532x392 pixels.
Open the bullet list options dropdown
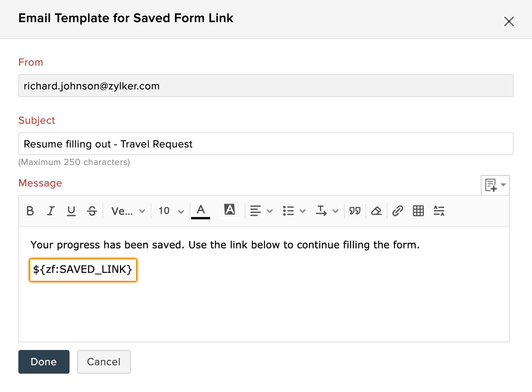click(x=294, y=211)
